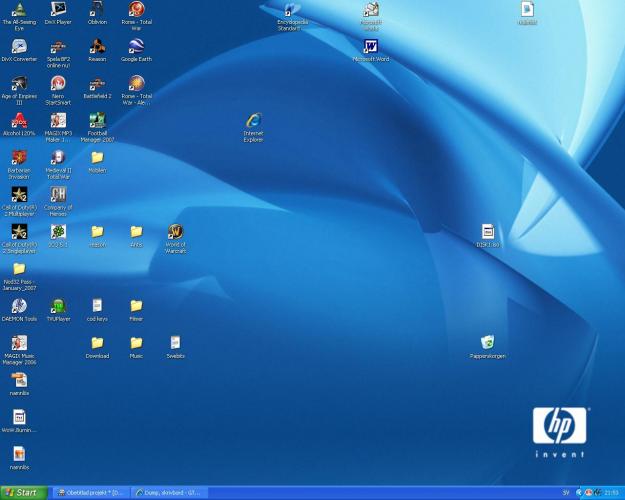Screen dimensions: 625x500
Task: Select the Internet Explorer desktop icon
Action: coord(253,122)
